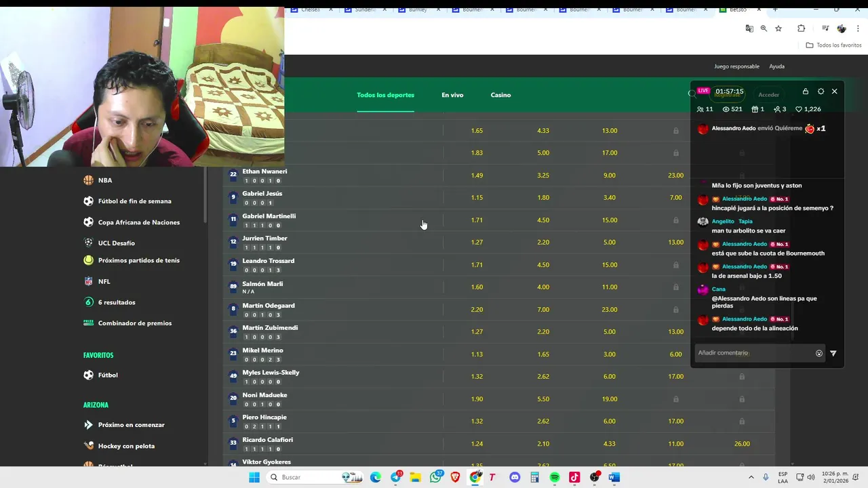
Task: Open the live chat settings gear icon
Action: [821, 91]
